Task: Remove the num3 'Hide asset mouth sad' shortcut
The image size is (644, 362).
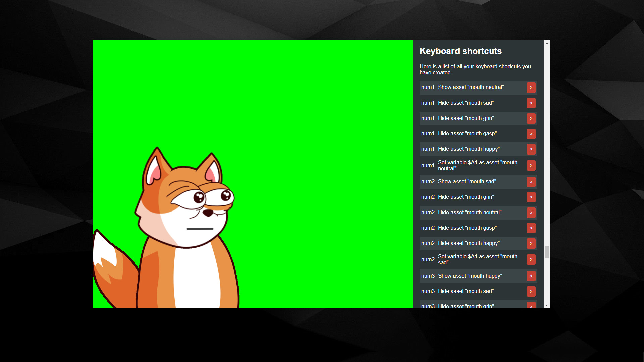Action: 531,291
